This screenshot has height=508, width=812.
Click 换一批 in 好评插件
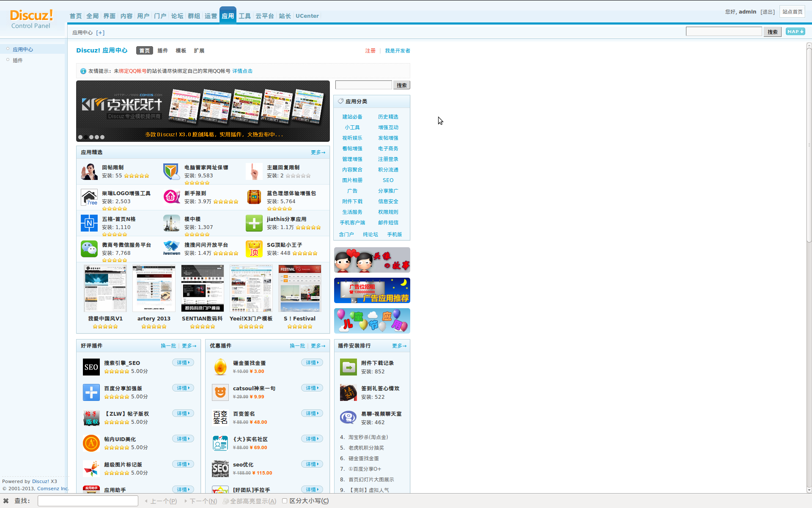pyautogui.click(x=168, y=346)
